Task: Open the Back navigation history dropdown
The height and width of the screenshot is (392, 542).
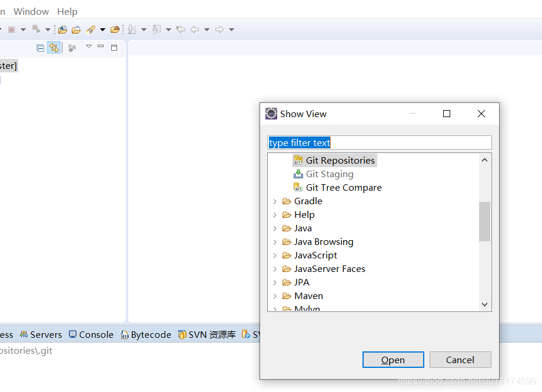Action: click(207, 30)
